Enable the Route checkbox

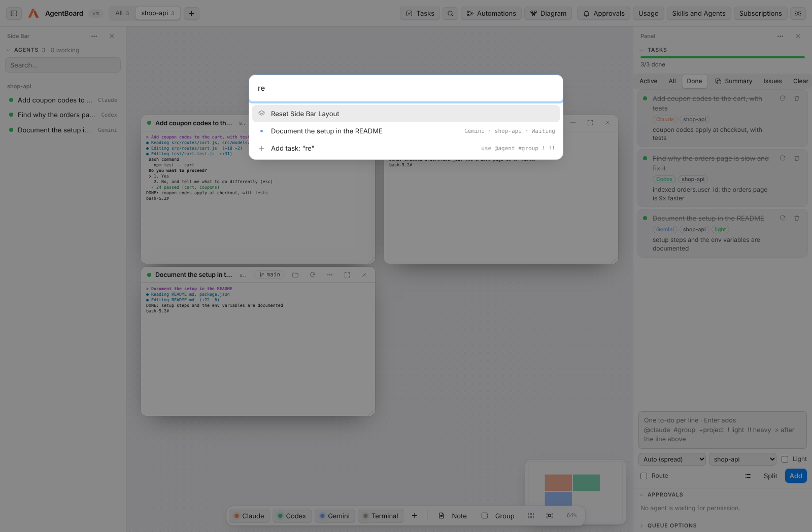pyautogui.click(x=644, y=476)
